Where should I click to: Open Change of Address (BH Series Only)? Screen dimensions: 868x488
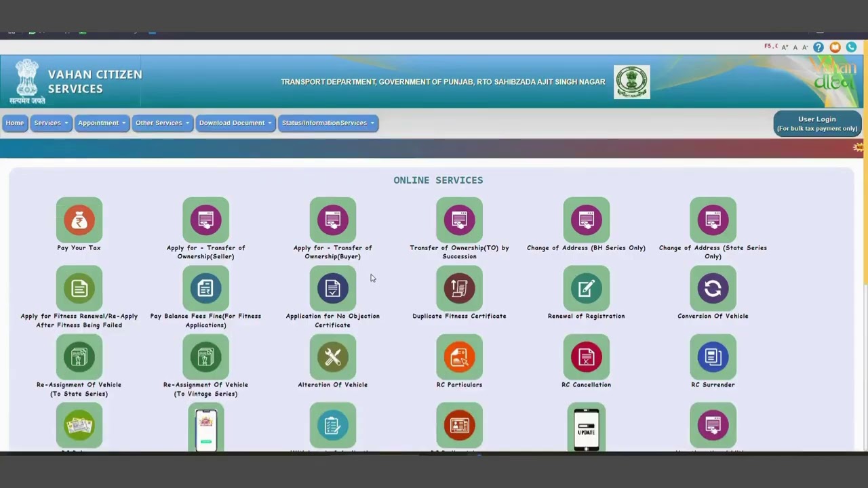[586, 220]
